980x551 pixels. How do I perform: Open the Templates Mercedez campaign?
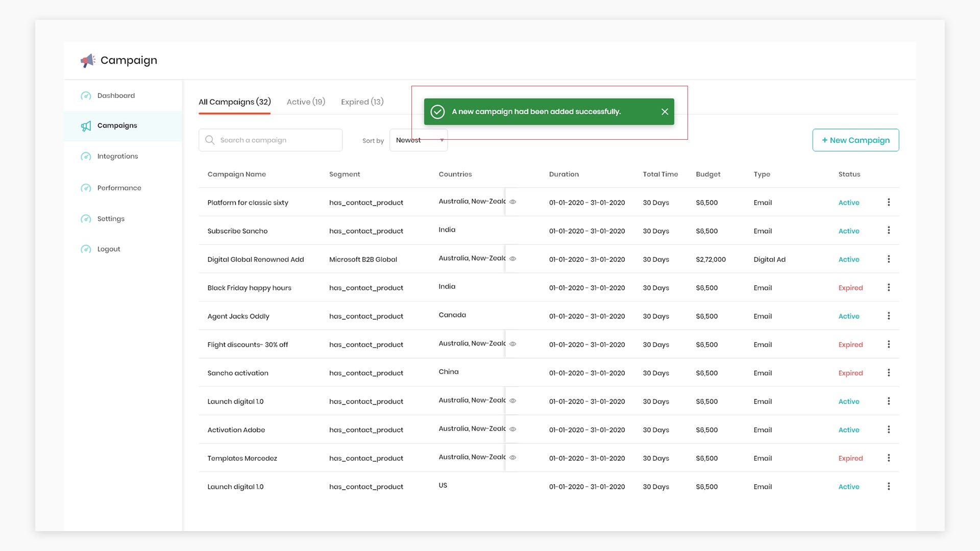(x=242, y=459)
